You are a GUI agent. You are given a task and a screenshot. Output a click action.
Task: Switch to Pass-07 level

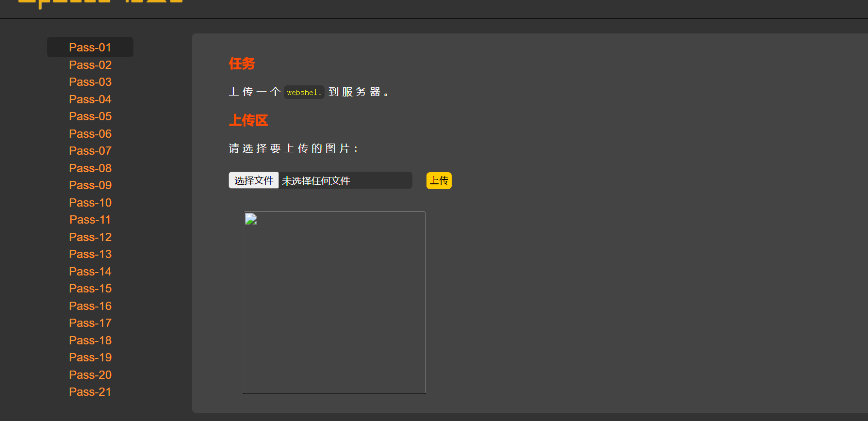(90, 151)
